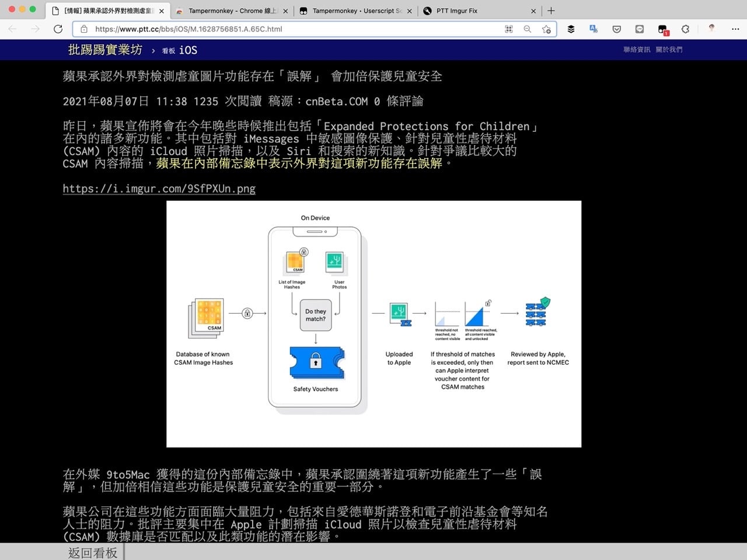The image size is (747, 560).
Task: Click the paragraph mentioning 9to5Mac
Action: click(x=302, y=480)
